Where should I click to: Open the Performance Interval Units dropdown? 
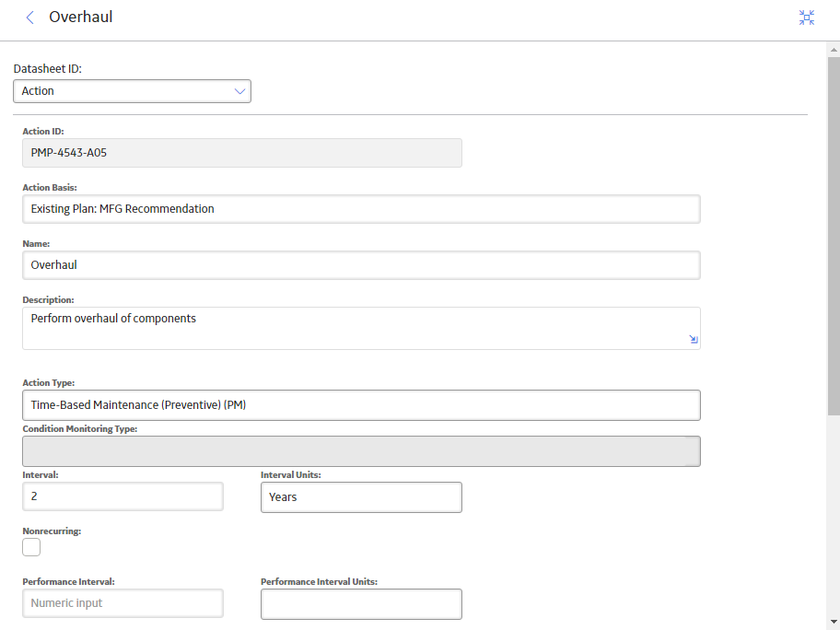(x=361, y=604)
